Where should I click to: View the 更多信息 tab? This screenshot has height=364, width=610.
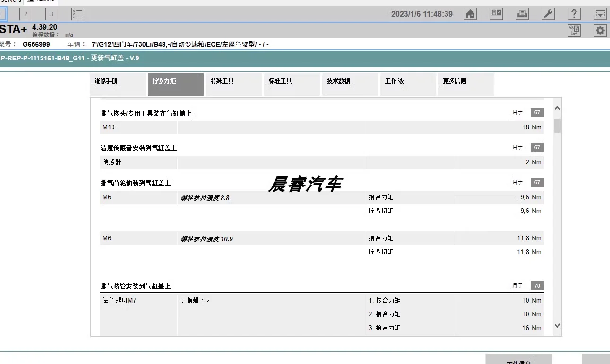point(466,84)
